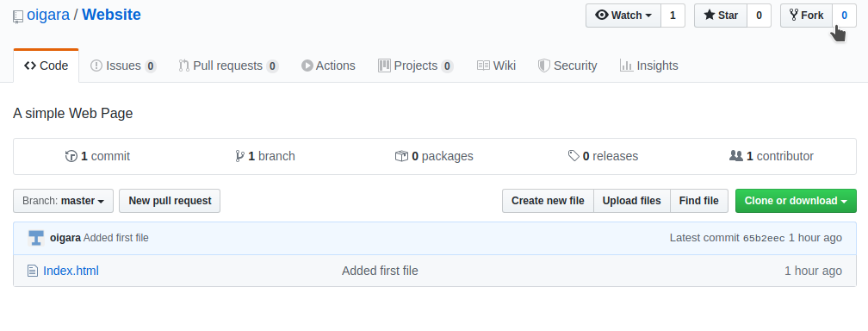This screenshot has width=868, height=331.
Task: Click the contributors people icon
Action: click(x=735, y=156)
